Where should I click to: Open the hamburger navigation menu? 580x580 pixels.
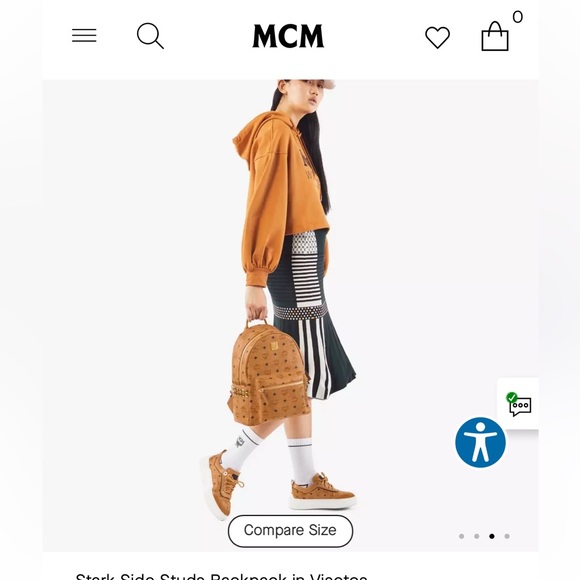[84, 36]
